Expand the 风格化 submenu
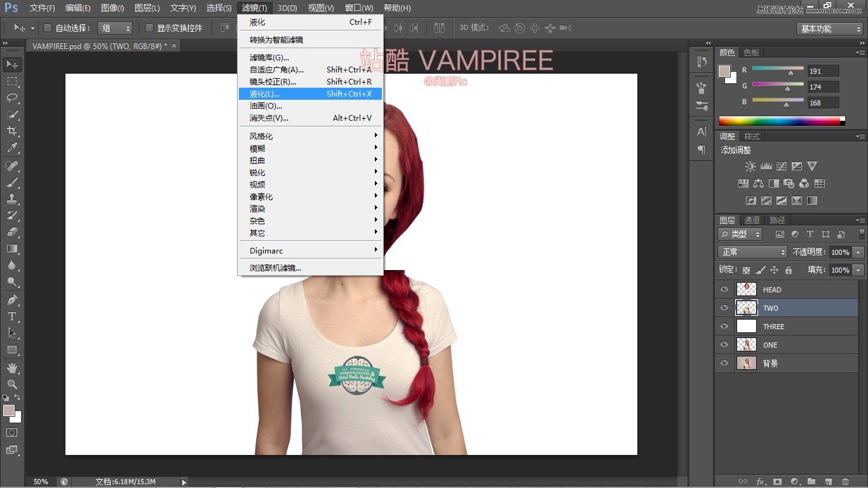This screenshot has width=868, height=488. click(310, 136)
